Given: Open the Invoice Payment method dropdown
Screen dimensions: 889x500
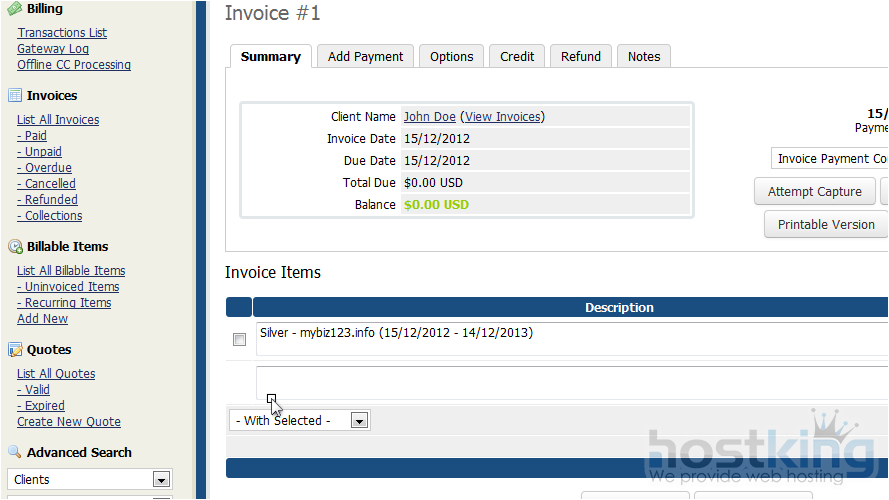Looking at the screenshot, I should click(830, 159).
